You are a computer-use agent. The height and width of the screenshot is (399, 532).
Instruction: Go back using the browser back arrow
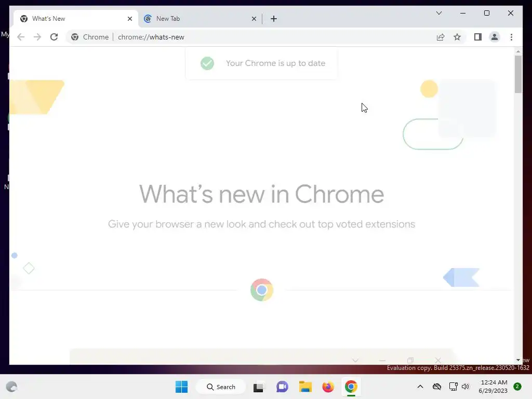tap(21, 37)
